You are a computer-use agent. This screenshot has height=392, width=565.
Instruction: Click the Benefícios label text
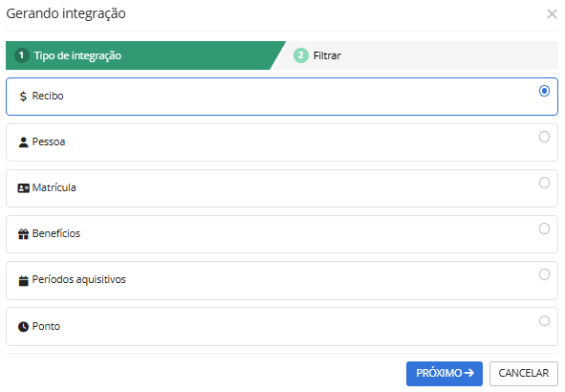(56, 233)
